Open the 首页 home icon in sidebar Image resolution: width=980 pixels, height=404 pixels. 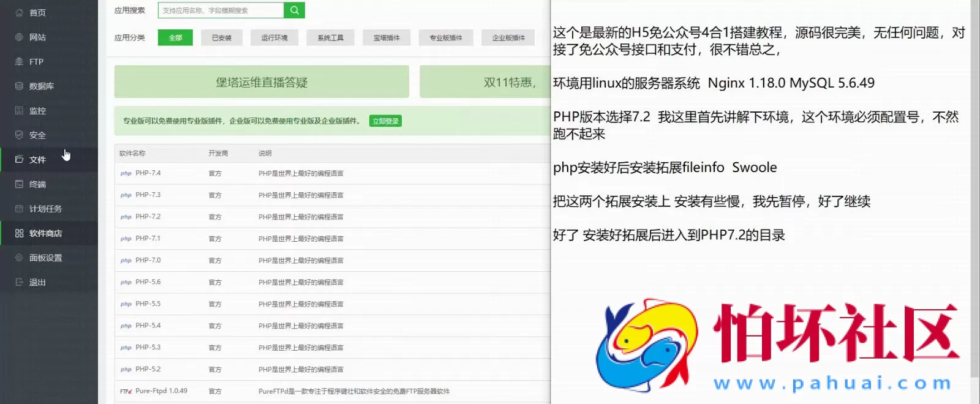point(19,12)
